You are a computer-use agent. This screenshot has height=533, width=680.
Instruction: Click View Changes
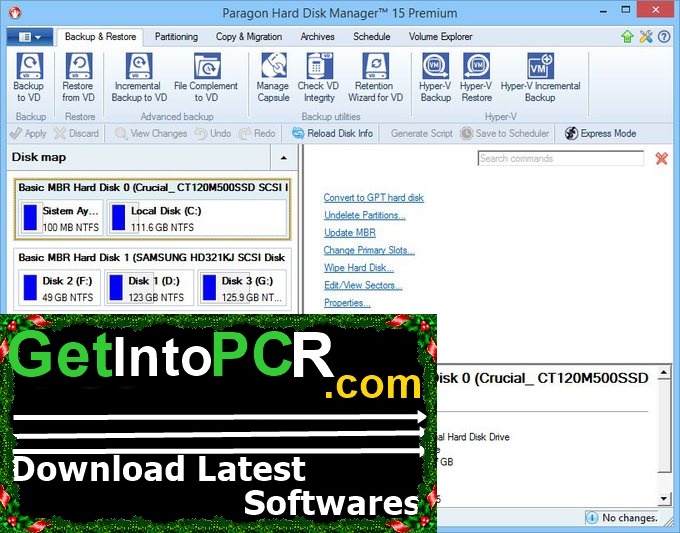151,133
